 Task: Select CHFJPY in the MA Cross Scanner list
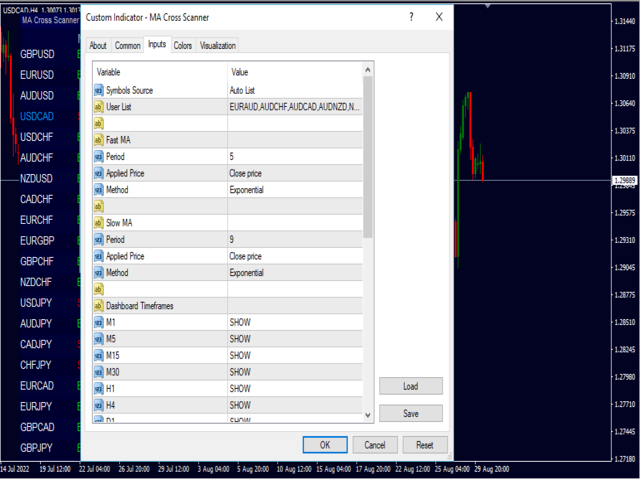point(36,365)
